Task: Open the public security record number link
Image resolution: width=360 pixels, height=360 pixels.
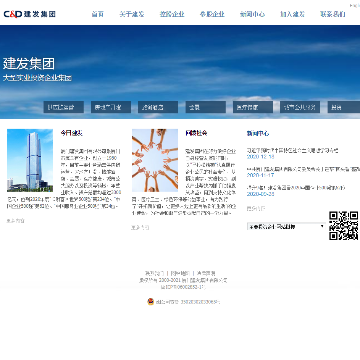Action: [188, 302]
